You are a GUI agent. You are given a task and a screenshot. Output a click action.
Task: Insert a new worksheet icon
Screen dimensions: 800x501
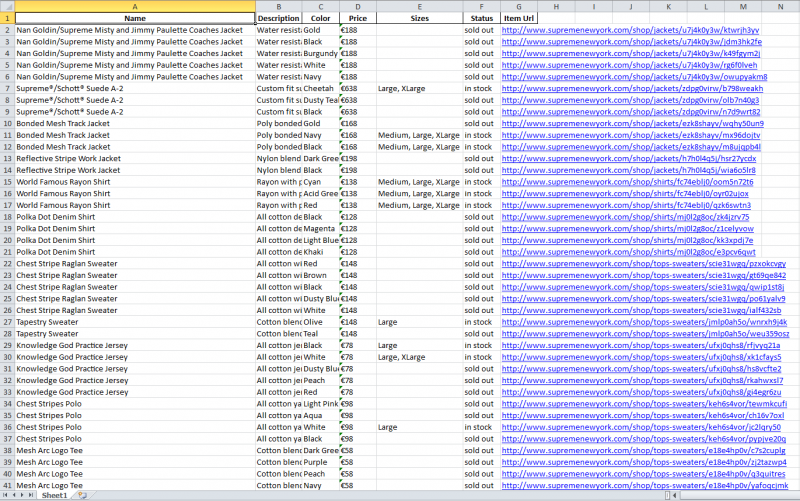82,495
